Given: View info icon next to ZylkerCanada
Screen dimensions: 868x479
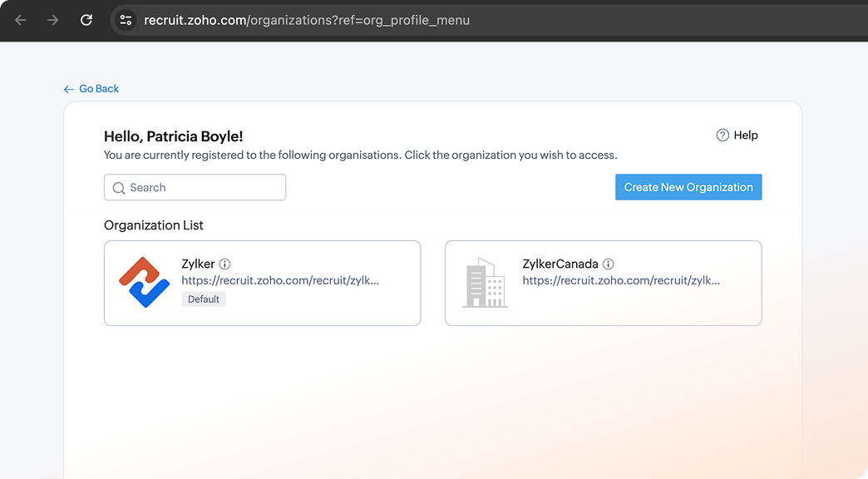Looking at the screenshot, I should (608, 264).
